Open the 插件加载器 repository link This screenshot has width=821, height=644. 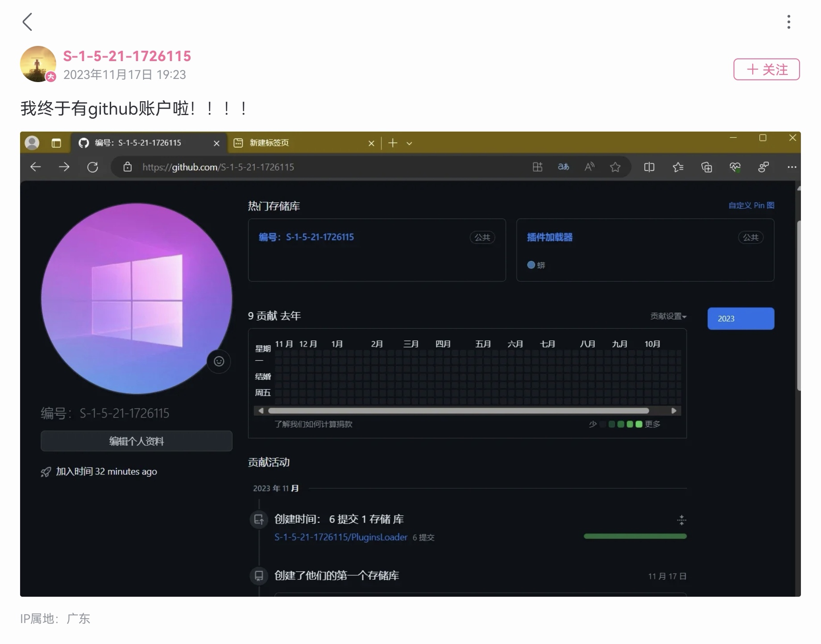[550, 237]
